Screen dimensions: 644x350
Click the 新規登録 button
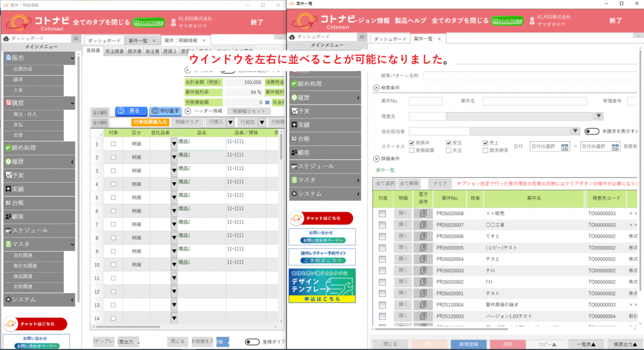point(468,344)
